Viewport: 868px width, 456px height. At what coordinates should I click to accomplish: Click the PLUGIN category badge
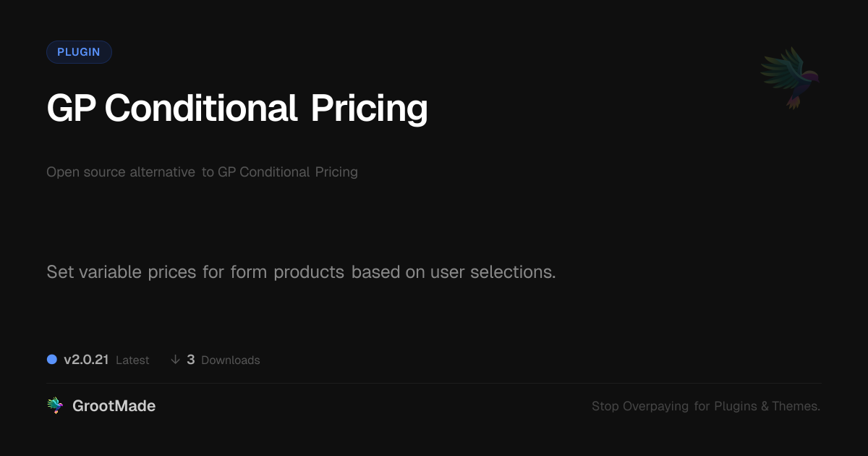79,52
